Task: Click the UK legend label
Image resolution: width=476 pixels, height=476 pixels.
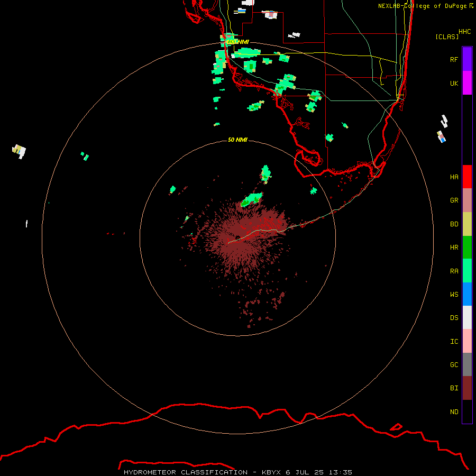Action: (454, 83)
